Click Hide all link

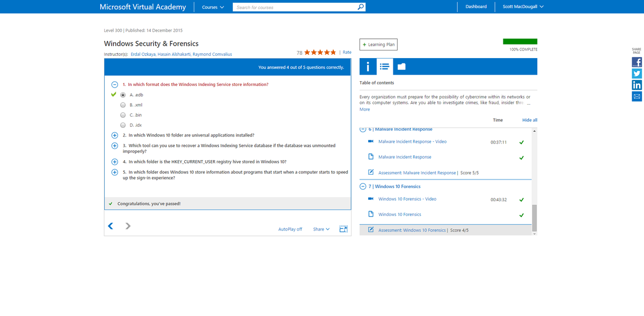click(530, 120)
